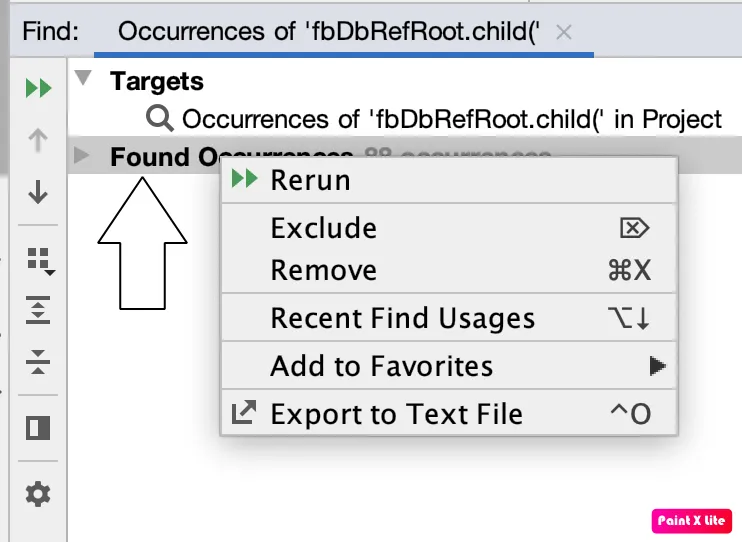Image resolution: width=742 pixels, height=542 pixels.
Task: Click the Collapse All icon
Action: click(x=38, y=362)
